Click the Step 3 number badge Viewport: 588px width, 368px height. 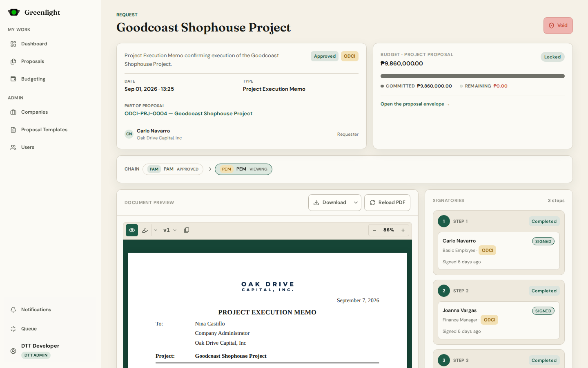tap(444, 360)
